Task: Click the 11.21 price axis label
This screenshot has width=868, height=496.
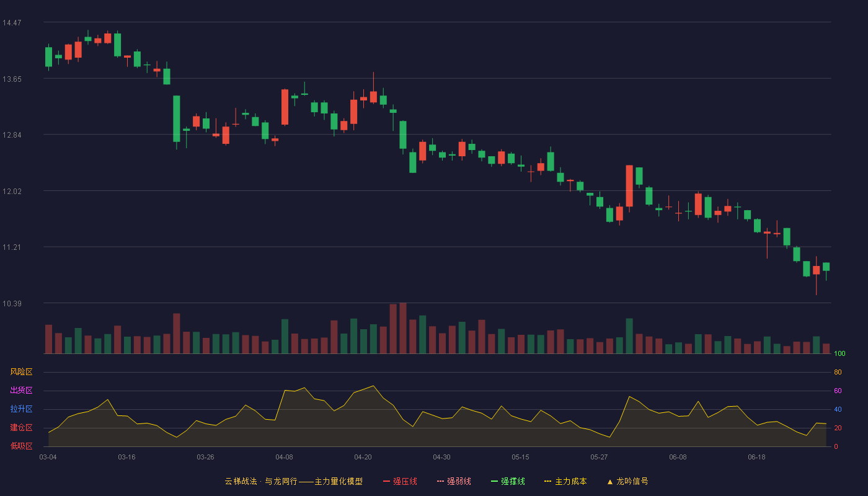Action: [12, 247]
